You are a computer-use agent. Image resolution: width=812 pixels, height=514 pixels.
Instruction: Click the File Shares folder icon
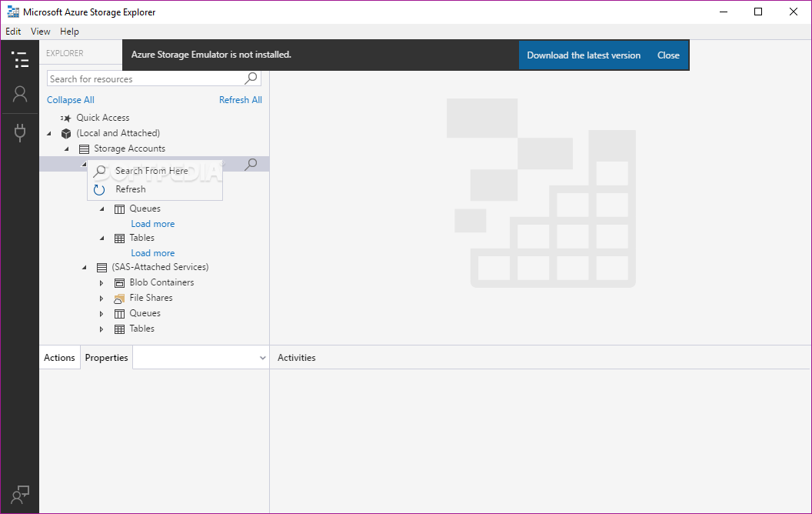click(x=120, y=299)
